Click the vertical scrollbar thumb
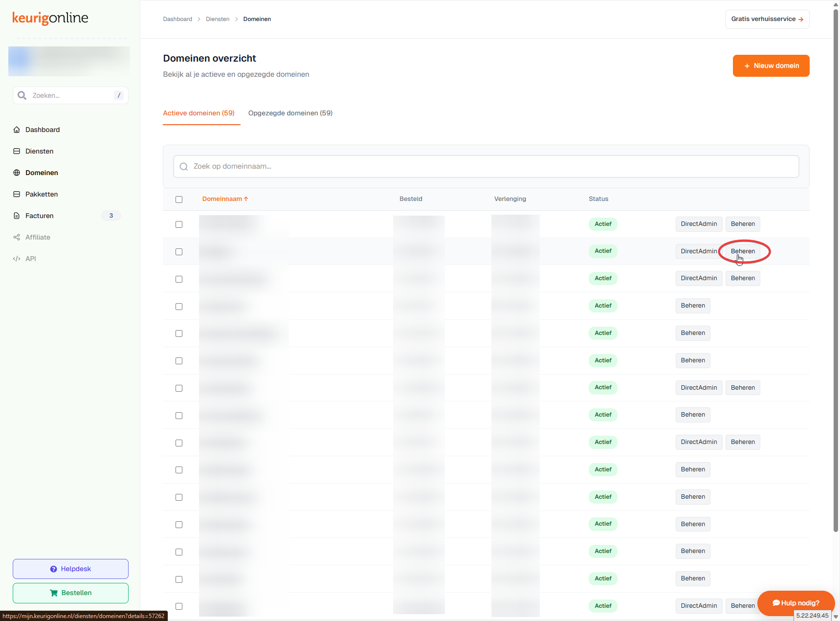Screen dimensions: 840x621 click(836, 270)
